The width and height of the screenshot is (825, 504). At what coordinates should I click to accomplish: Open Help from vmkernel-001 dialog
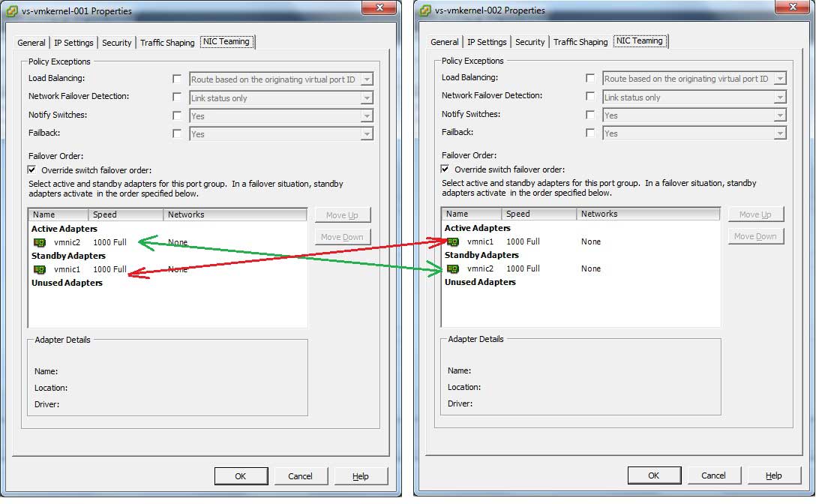[x=361, y=476]
